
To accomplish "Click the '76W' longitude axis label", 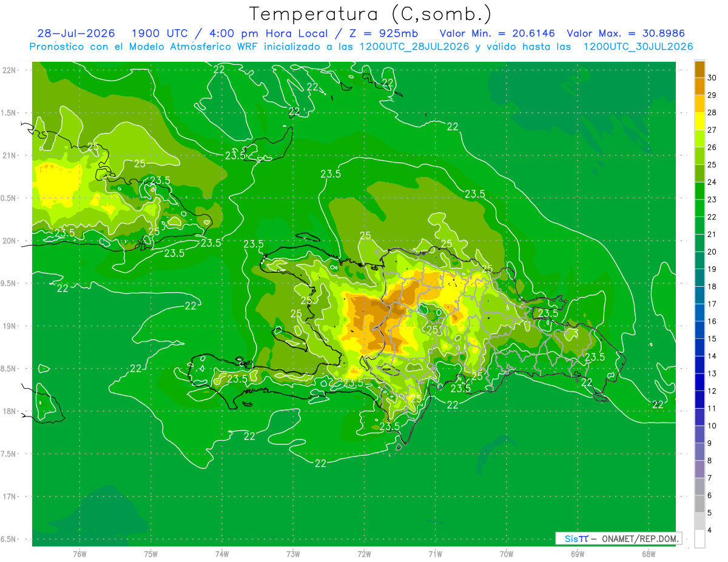I will click(x=79, y=554).
